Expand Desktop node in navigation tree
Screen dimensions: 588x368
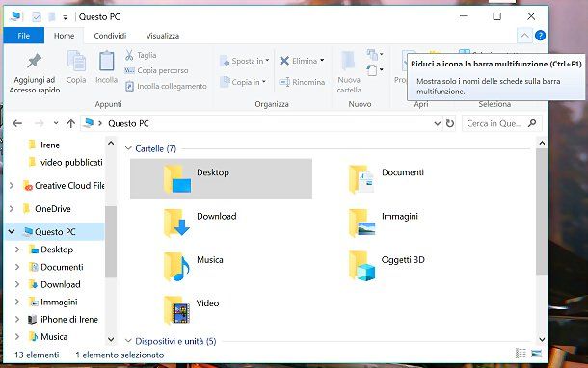17,250
